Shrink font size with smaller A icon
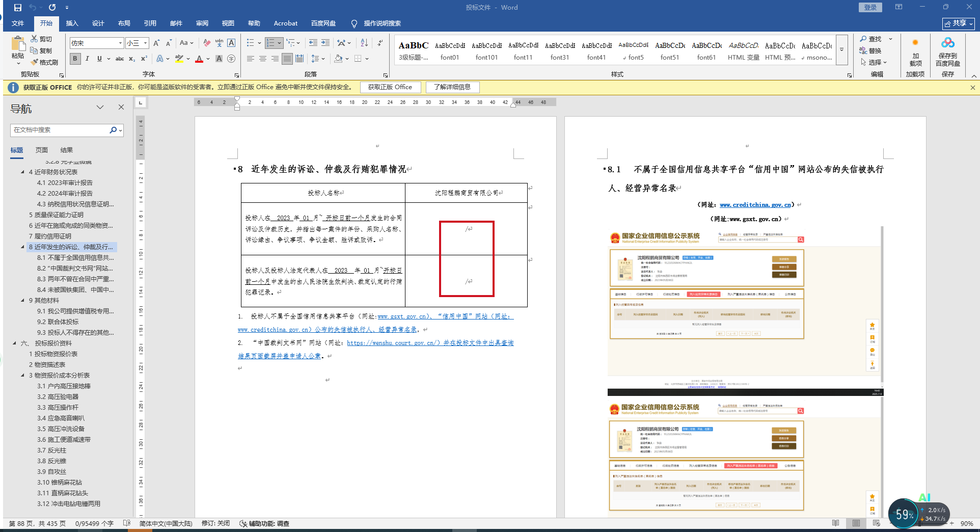 [169, 43]
